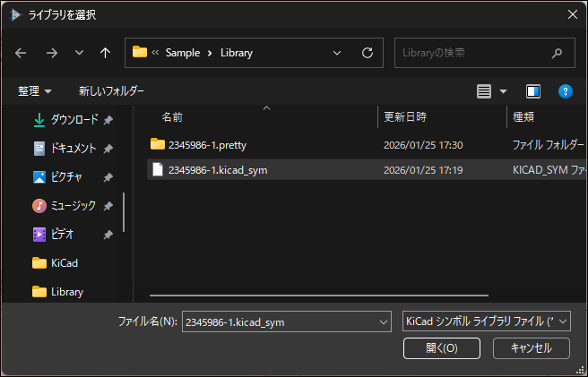
Task: Click the view layout icon
Action: (x=485, y=91)
